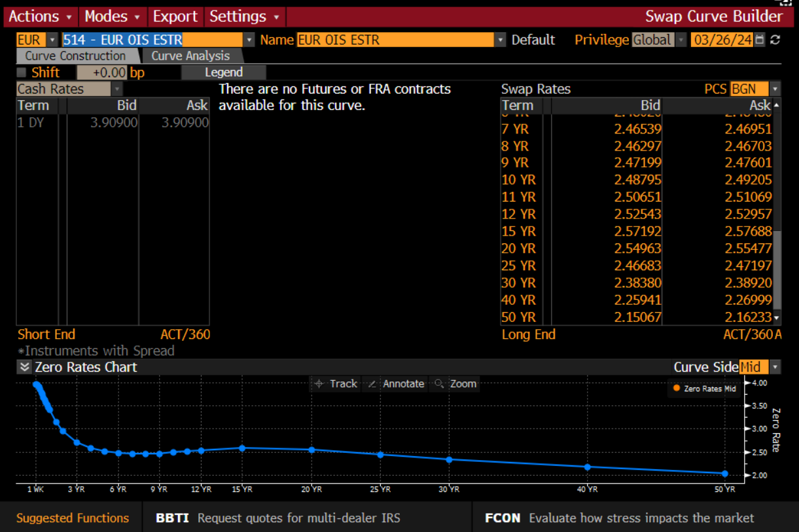Click the scroll down arrow in Swap Rates
Image resolution: width=799 pixels, height=532 pixels.
click(777, 318)
